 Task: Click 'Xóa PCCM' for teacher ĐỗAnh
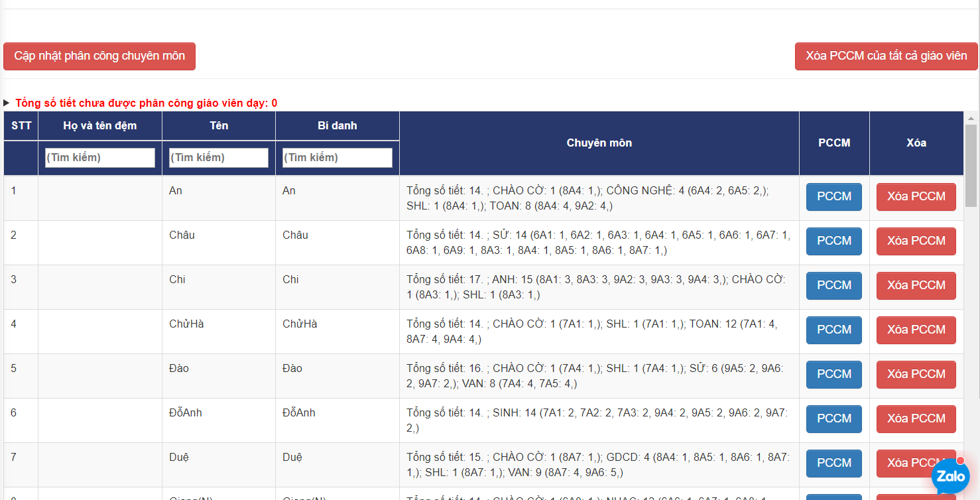click(x=916, y=419)
